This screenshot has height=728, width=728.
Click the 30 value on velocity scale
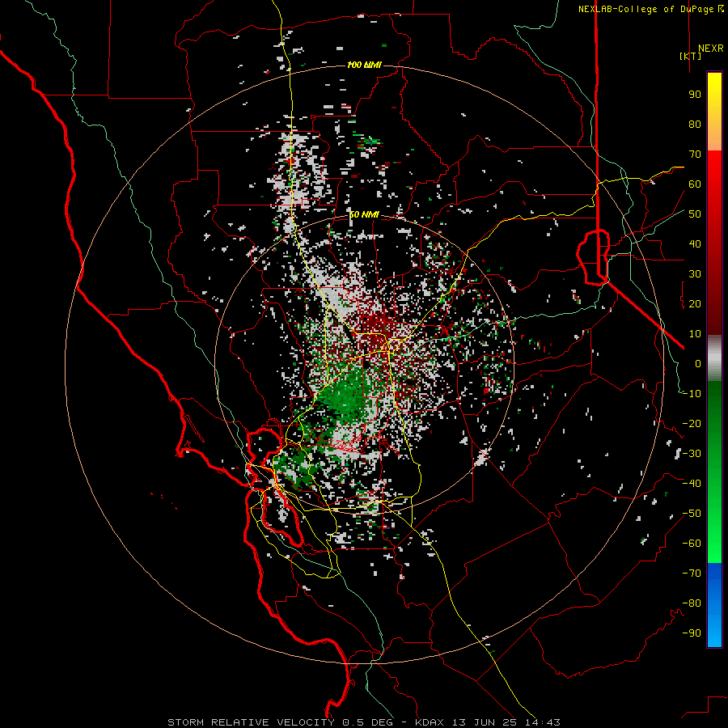point(695,274)
